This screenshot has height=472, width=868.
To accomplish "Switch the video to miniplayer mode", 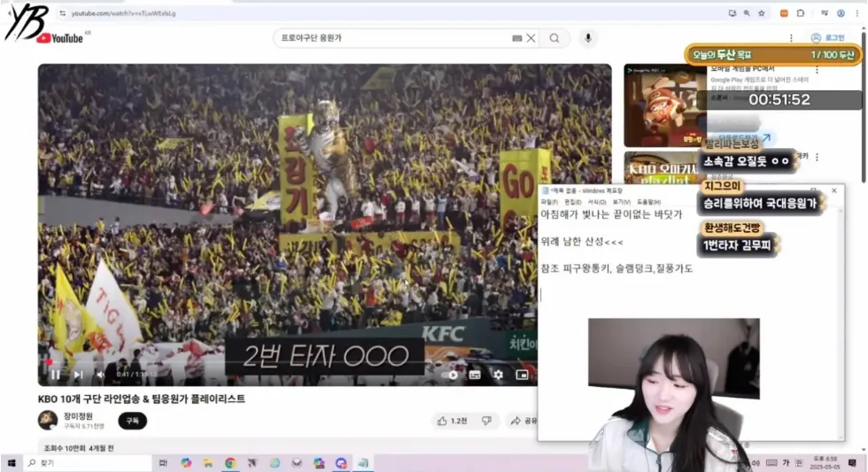I will [522, 375].
